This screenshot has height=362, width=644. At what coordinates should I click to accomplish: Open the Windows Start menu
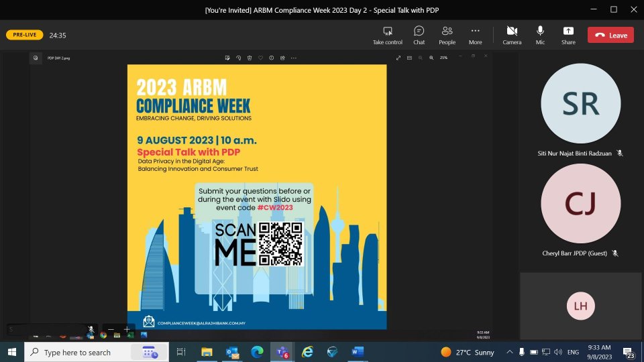tap(12, 352)
